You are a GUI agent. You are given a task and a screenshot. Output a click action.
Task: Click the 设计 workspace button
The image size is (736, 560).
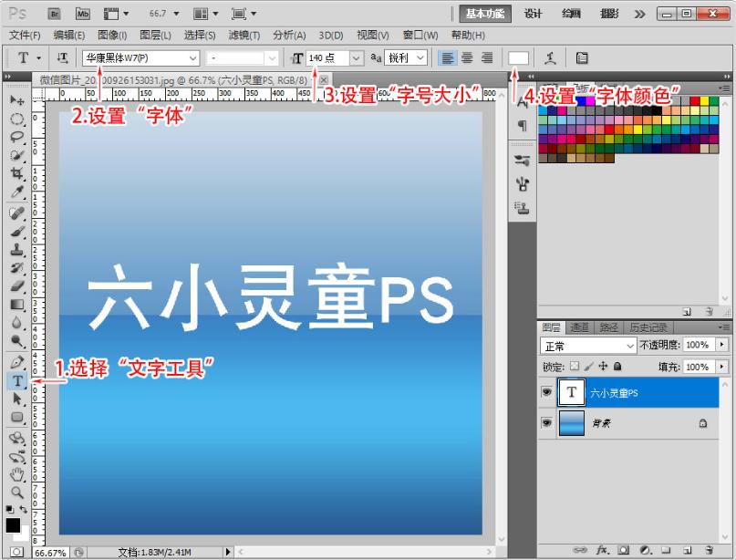click(533, 14)
